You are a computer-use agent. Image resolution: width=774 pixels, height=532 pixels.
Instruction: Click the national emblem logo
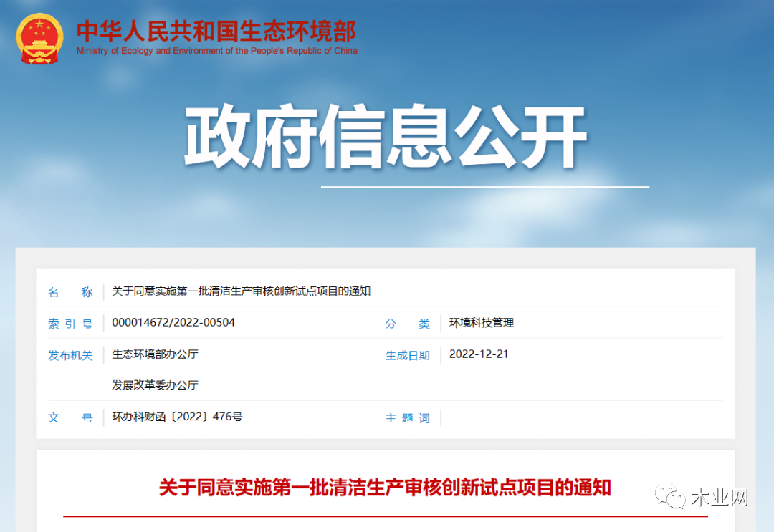point(39,39)
